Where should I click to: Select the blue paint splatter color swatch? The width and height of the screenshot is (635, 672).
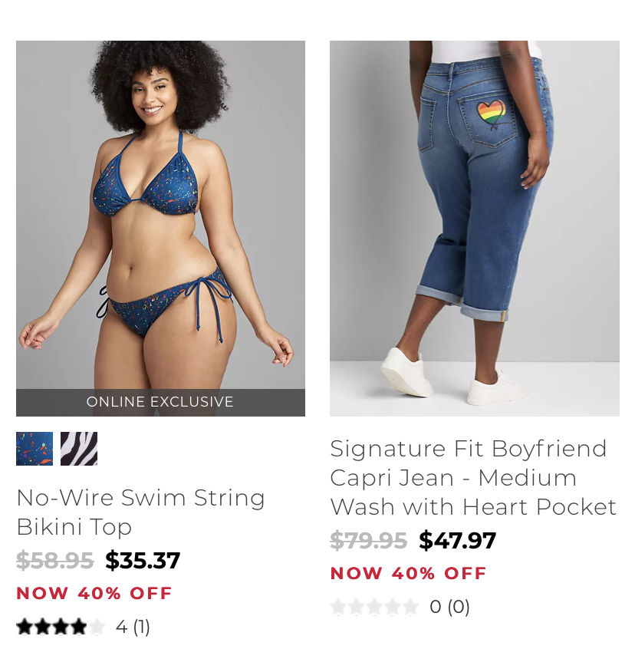coord(35,449)
